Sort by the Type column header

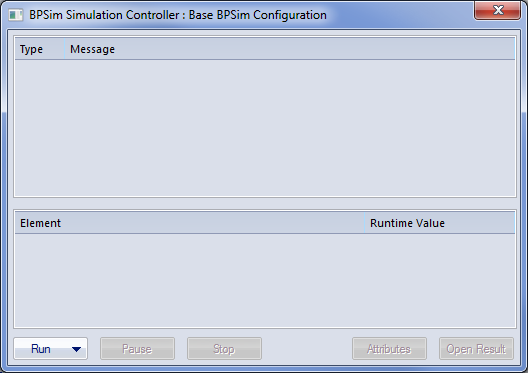click(x=39, y=49)
